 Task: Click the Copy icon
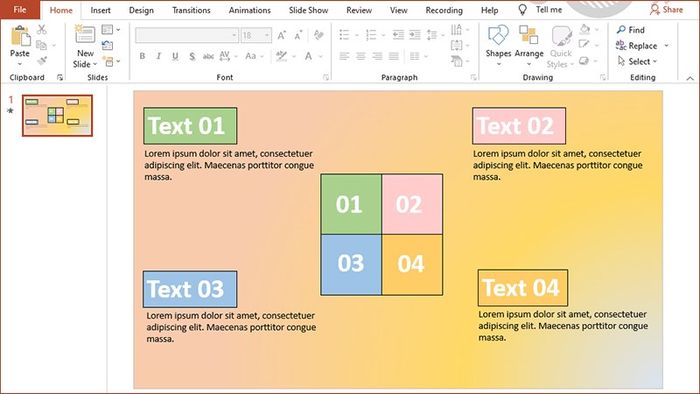[x=42, y=45]
